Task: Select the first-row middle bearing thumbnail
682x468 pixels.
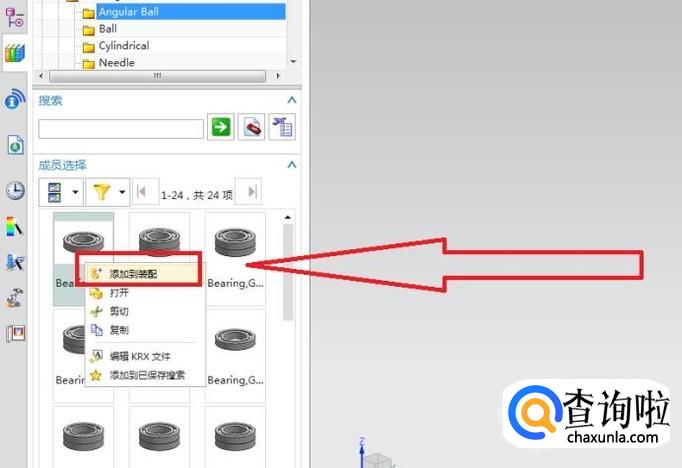Action: pos(159,238)
